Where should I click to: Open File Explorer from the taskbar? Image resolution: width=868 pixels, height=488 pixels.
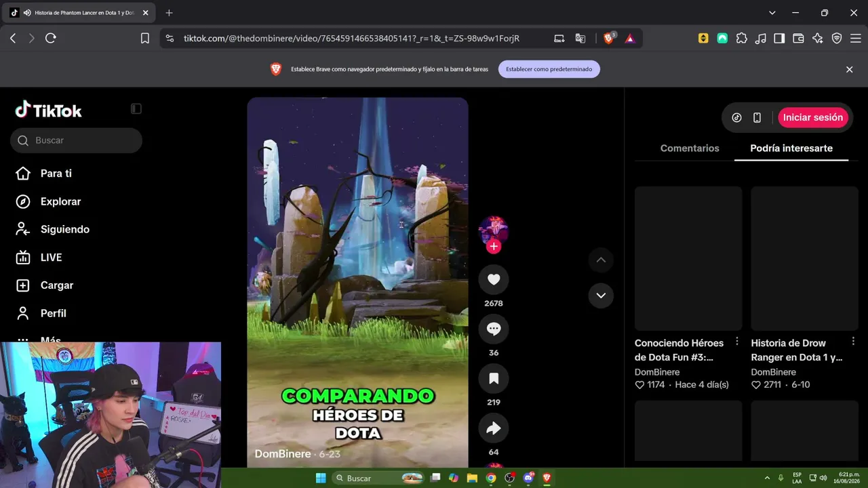(x=472, y=478)
